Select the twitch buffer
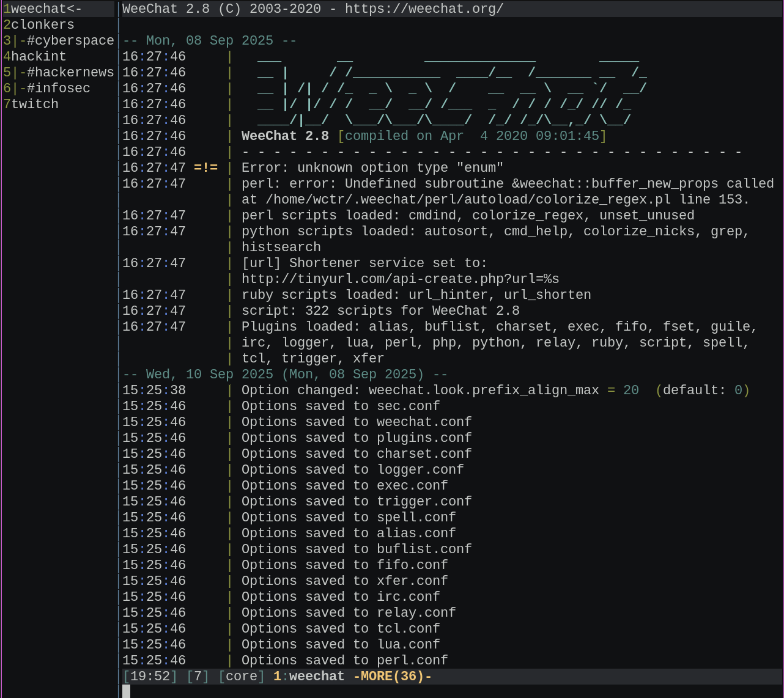This screenshot has width=784, height=698. tap(34, 104)
